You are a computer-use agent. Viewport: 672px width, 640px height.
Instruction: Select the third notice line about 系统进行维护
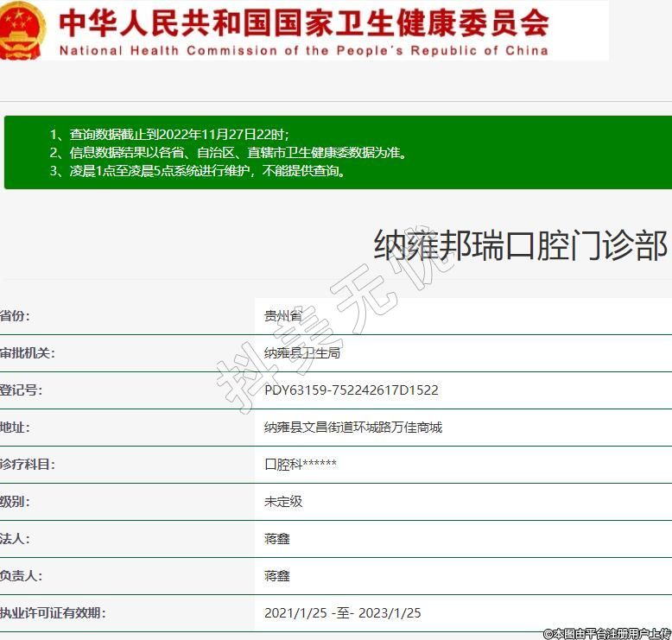[199, 170]
